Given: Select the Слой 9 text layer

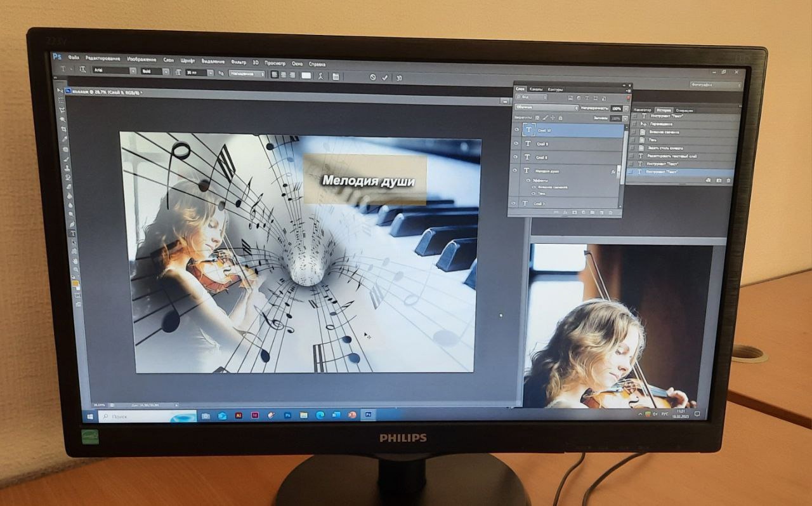Looking at the screenshot, I should point(542,144).
